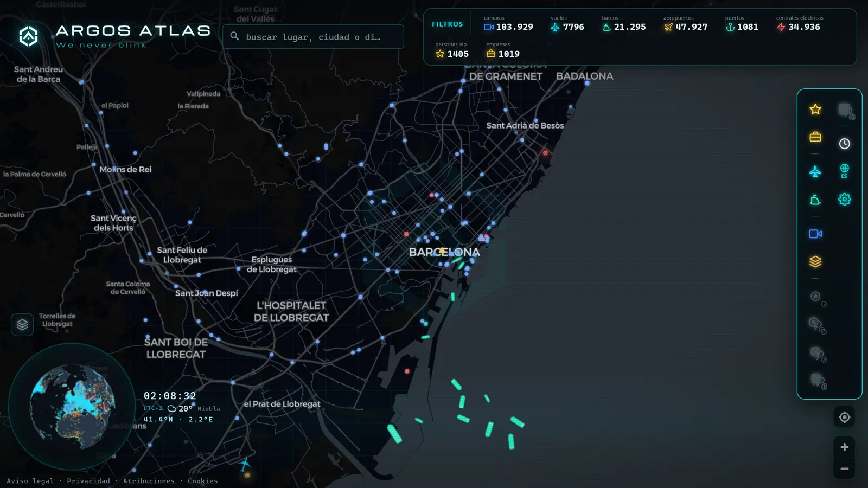
Task: Toggle the cámaras filter showing 103.929
Action: click(508, 23)
